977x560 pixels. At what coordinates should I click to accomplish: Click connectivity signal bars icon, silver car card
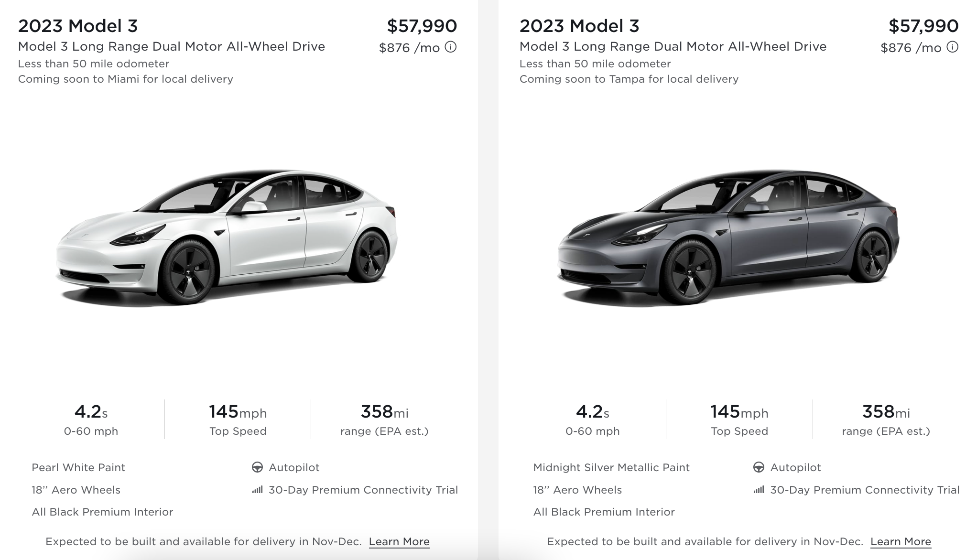click(x=759, y=490)
